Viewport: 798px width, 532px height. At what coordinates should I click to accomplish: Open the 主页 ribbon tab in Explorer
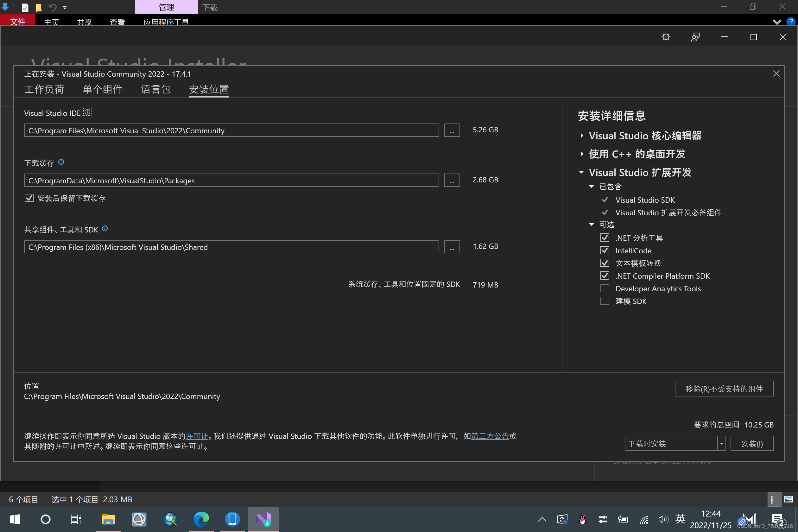(x=52, y=22)
